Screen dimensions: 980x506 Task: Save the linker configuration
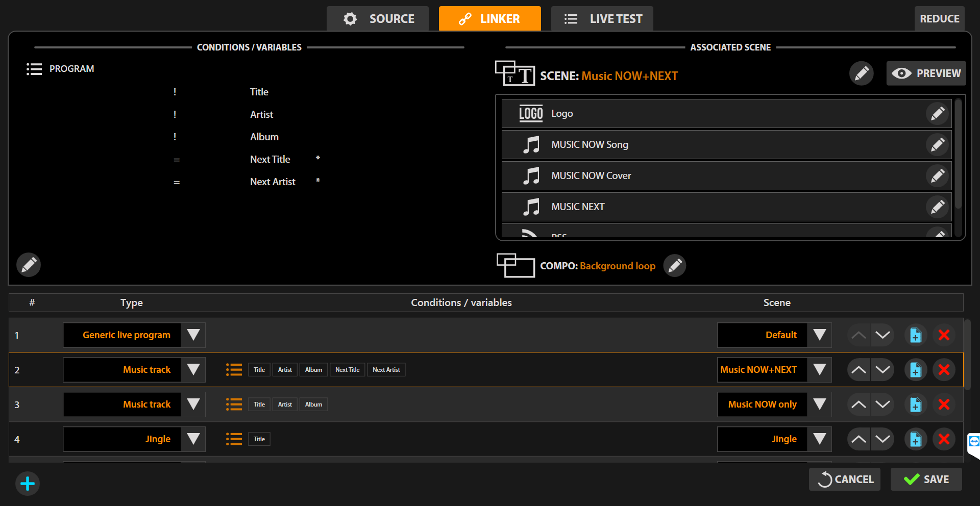click(926, 479)
